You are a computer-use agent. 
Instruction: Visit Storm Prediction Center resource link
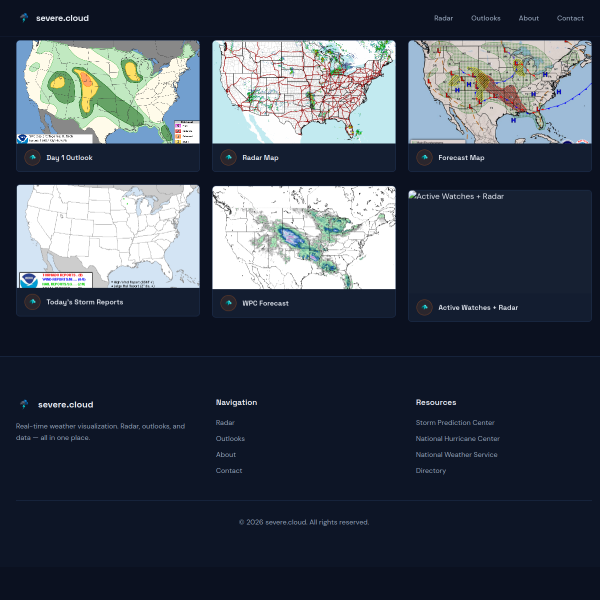[455, 422]
